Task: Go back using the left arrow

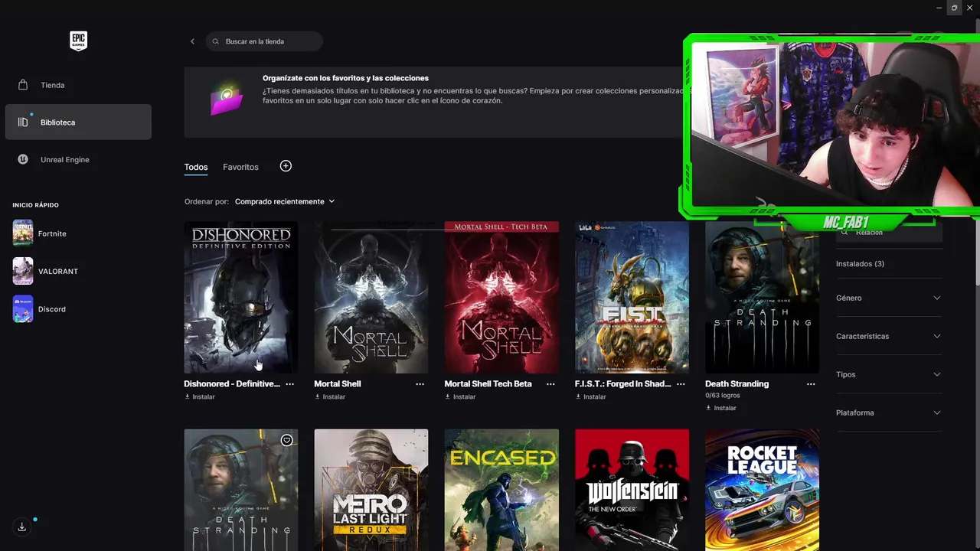Action: pyautogui.click(x=192, y=41)
